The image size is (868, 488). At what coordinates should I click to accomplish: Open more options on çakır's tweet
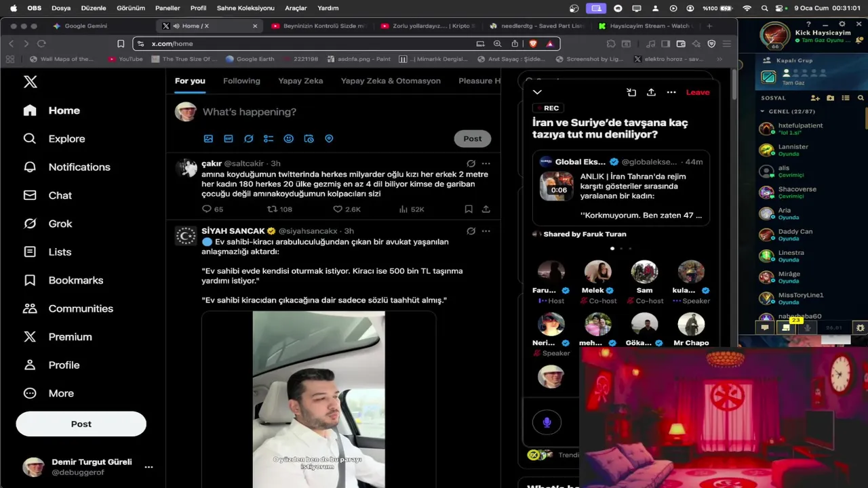click(x=486, y=163)
